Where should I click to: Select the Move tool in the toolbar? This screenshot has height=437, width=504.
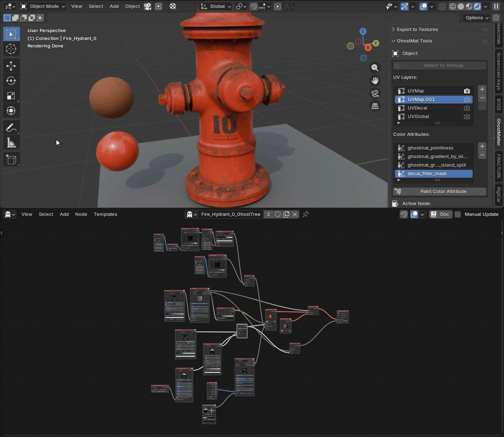point(11,66)
